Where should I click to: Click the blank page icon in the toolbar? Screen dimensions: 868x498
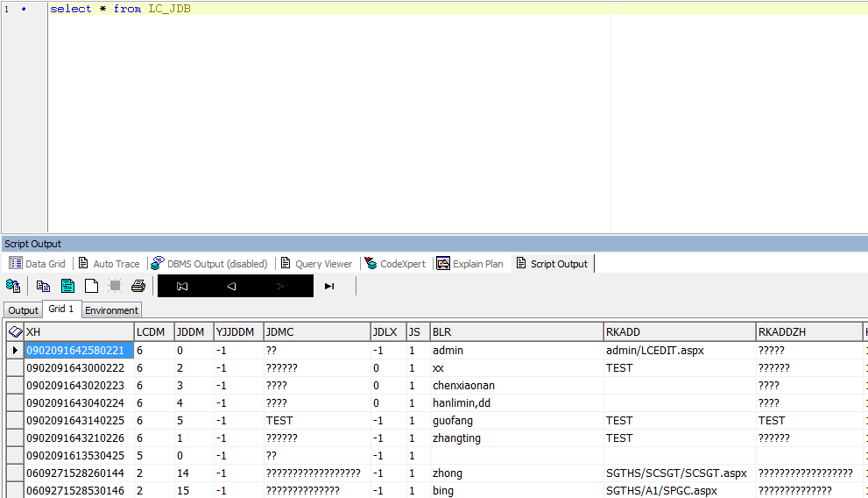click(x=91, y=286)
